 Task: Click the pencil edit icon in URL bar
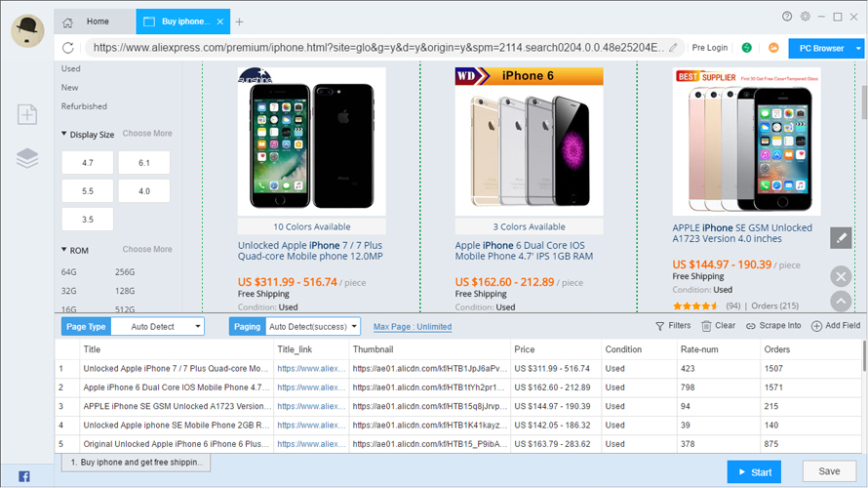[x=673, y=48]
